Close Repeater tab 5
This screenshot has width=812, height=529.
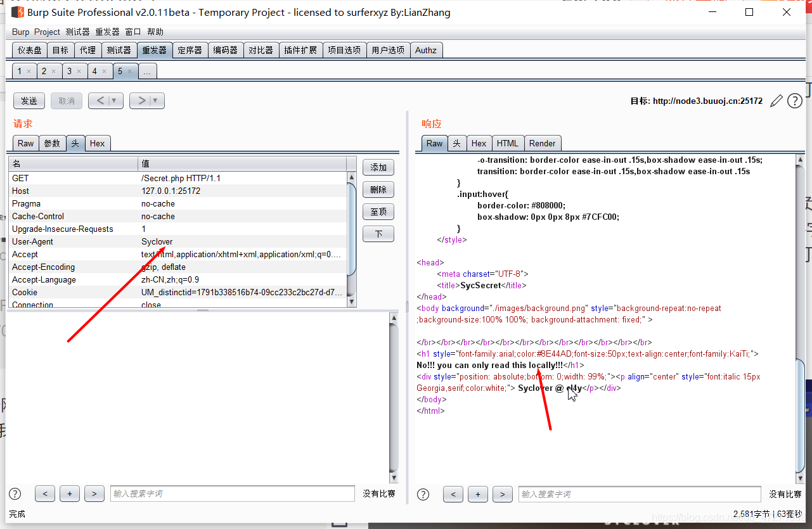tap(129, 72)
